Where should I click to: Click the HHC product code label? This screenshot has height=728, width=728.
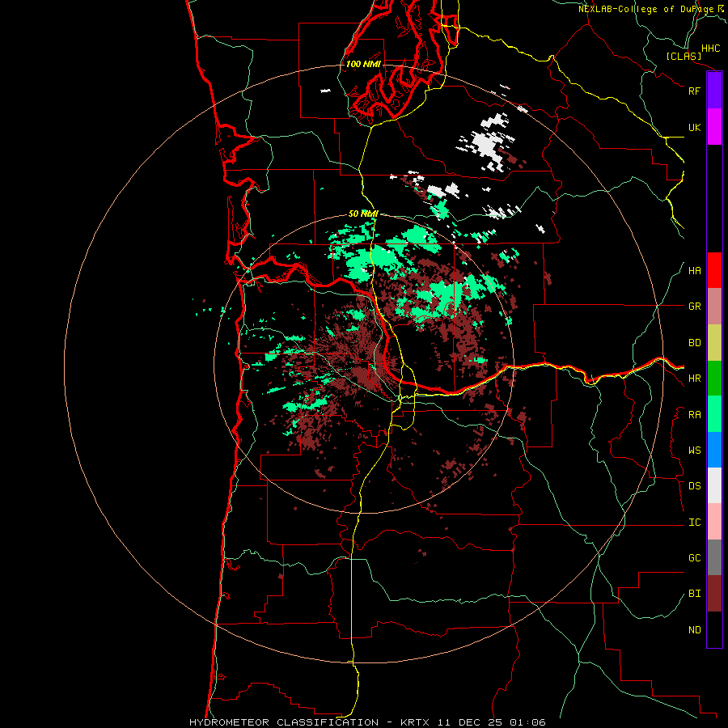pyautogui.click(x=710, y=49)
